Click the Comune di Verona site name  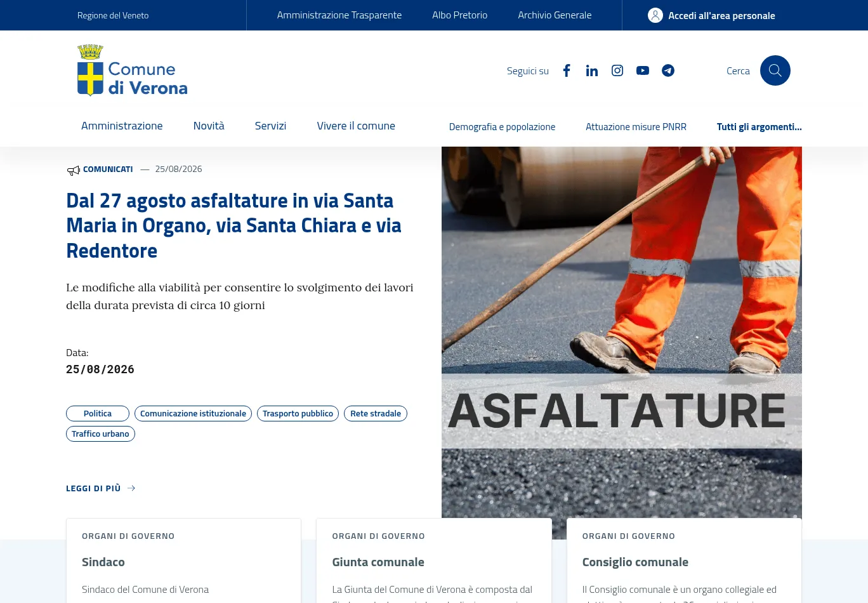point(148,78)
